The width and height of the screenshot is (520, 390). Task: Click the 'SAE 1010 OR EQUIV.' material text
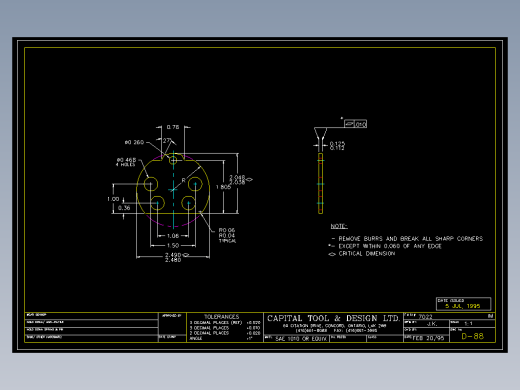tap(301, 339)
